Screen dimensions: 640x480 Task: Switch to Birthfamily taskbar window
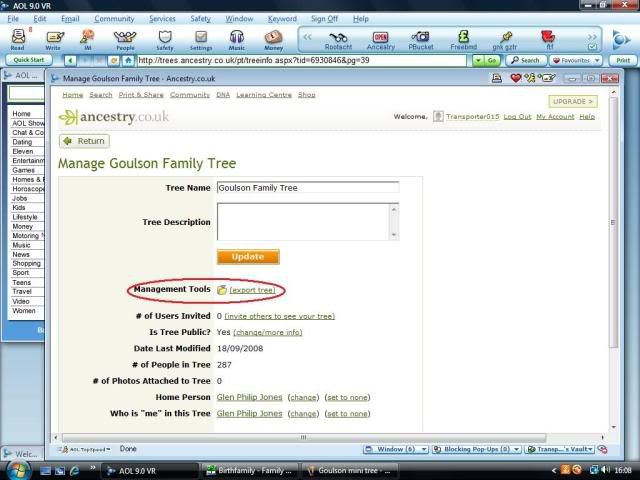coord(249,471)
